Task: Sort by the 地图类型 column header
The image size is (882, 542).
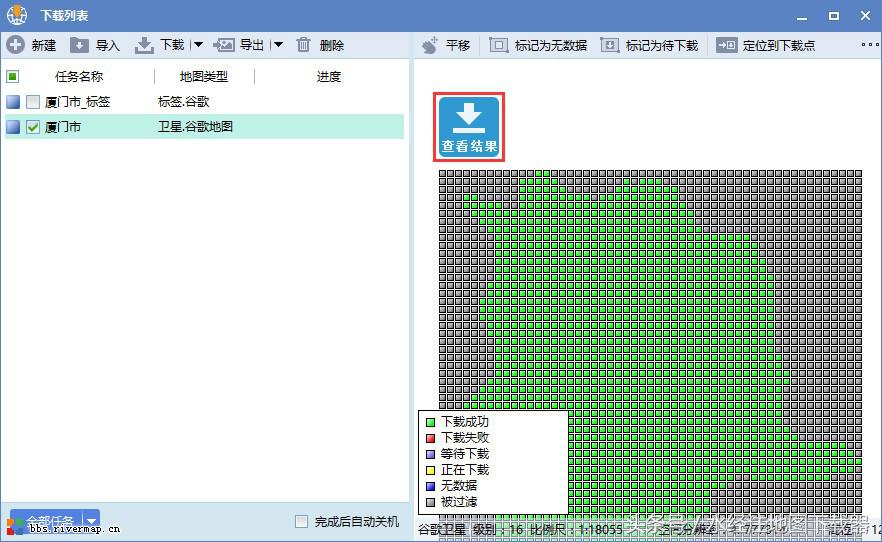Action: tap(204, 76)
